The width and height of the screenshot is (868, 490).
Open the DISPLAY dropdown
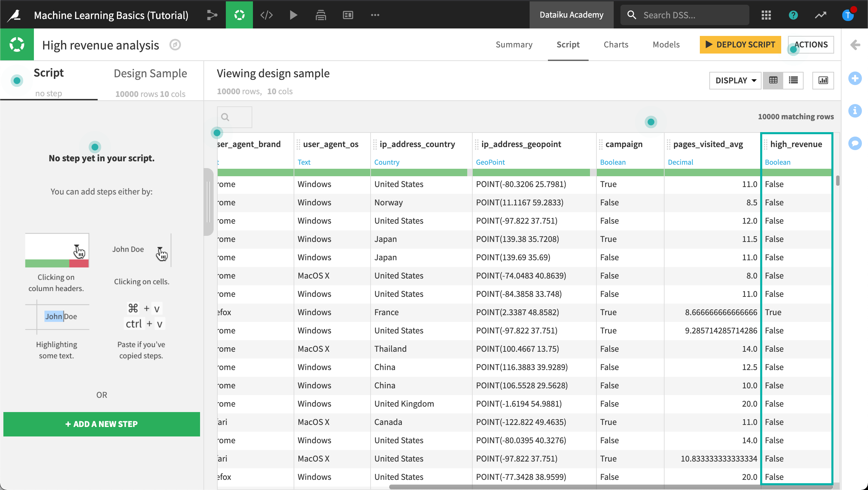pos(735,80)
